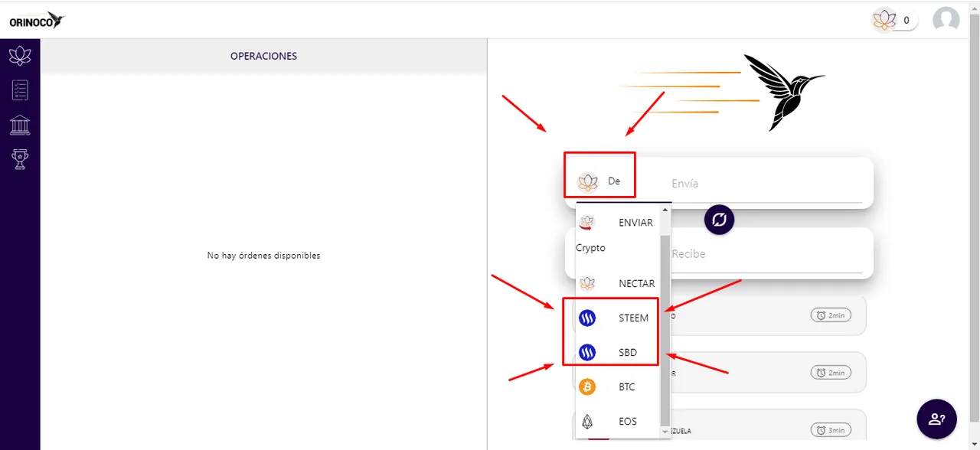
Task: Choose NECTAR from the dropdown list
Action: (x=618, y=283)
